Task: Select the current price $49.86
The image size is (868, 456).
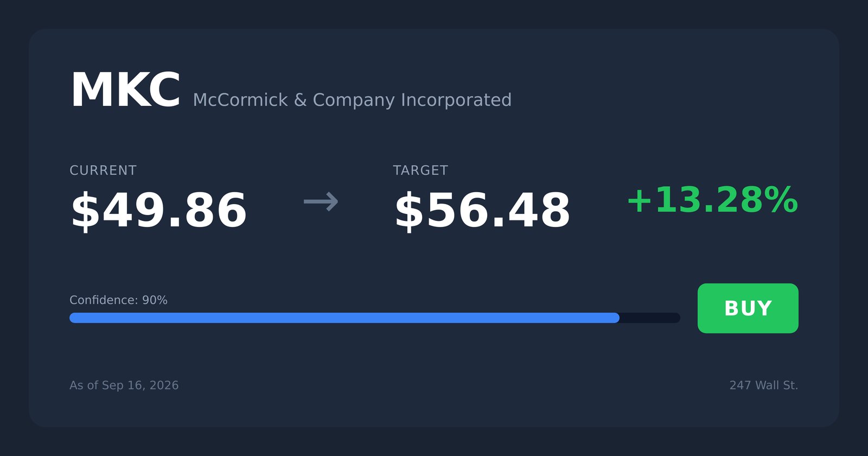Action: 158,211
